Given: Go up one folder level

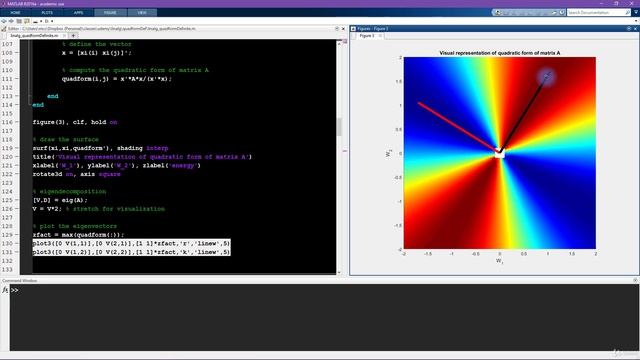Looking at the screenshot, I should [19, 21].
